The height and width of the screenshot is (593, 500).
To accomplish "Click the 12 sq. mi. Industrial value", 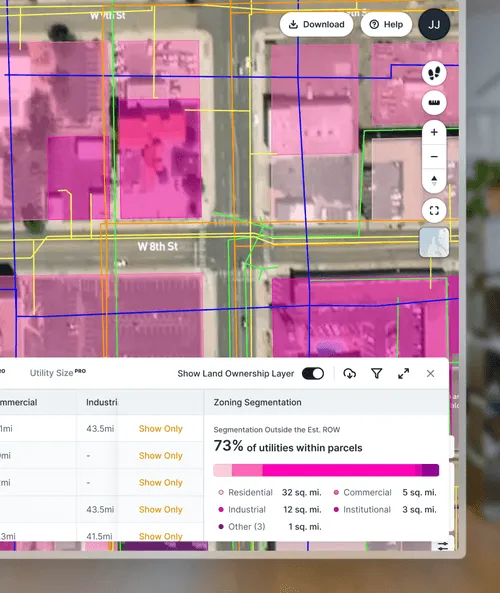I will pyautogui.click(x=302, y=509).
